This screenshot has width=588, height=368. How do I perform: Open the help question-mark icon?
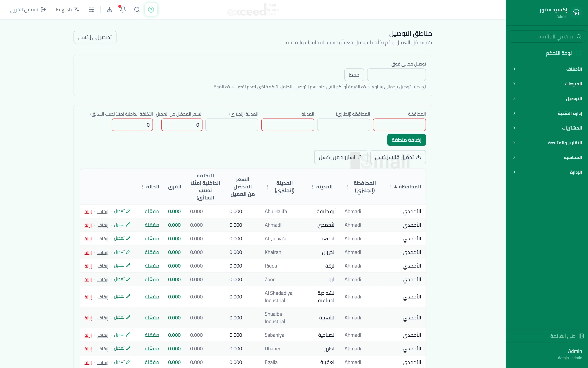point(151,10)
